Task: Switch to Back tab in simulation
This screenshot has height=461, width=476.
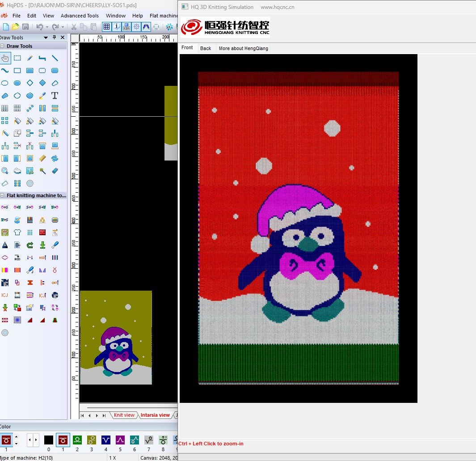Action: pyautogui.click(x=206, y=48)
